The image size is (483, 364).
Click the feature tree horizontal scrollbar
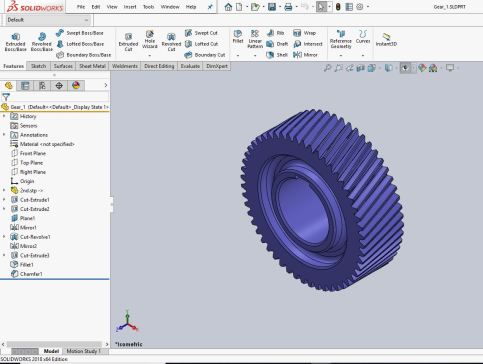(54, 344)
